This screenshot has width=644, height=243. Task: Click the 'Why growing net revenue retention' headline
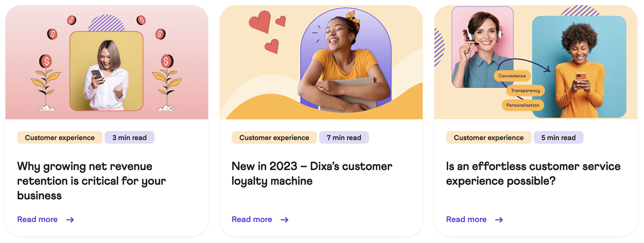[91, 181]
